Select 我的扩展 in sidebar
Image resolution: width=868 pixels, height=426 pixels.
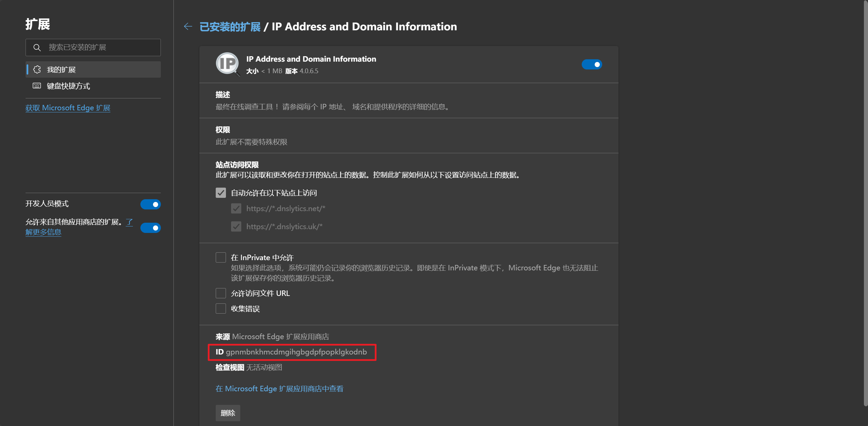(x=93, y=69)
